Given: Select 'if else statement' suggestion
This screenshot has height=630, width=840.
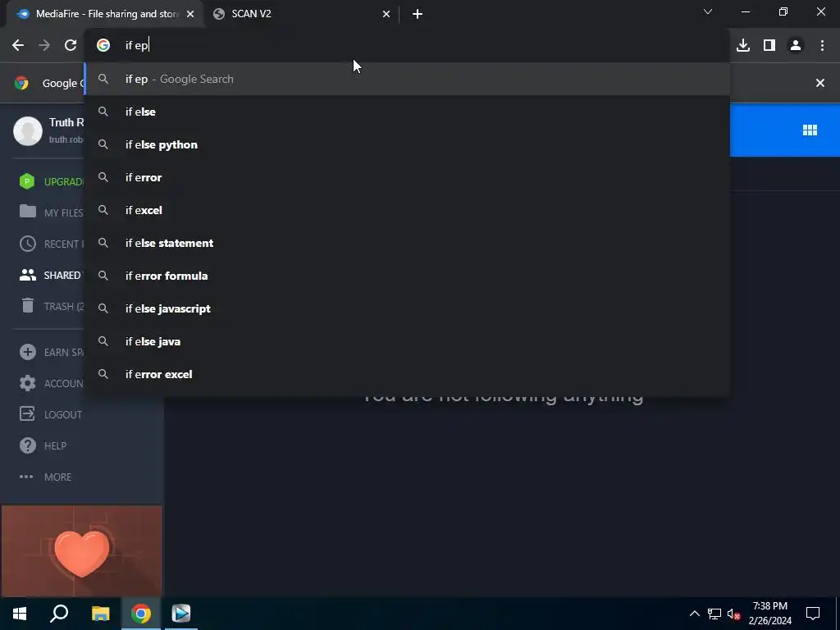Looking at the screenshot, I should [x=407, y=243].
